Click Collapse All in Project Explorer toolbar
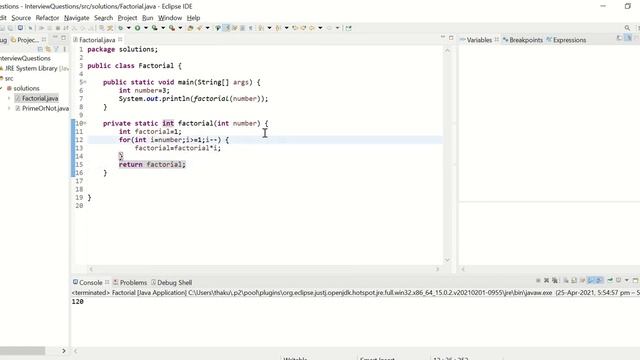 [x=40, y=49]
